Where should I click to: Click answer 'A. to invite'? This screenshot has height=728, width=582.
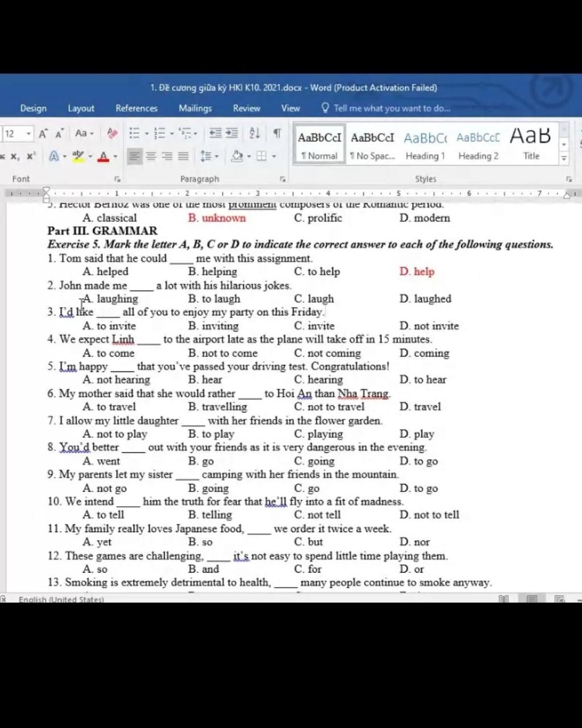pyautogui.click(x=109, y=326)
